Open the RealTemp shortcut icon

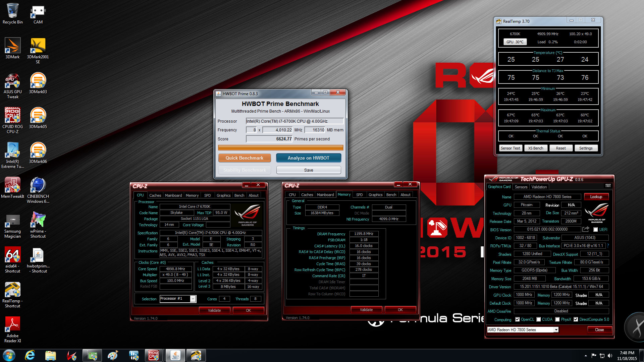pyautogui.click(x=13, y=295)
